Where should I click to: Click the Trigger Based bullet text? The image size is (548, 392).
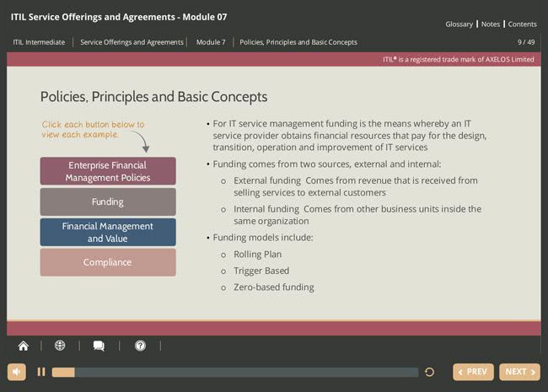click(261, 271)
